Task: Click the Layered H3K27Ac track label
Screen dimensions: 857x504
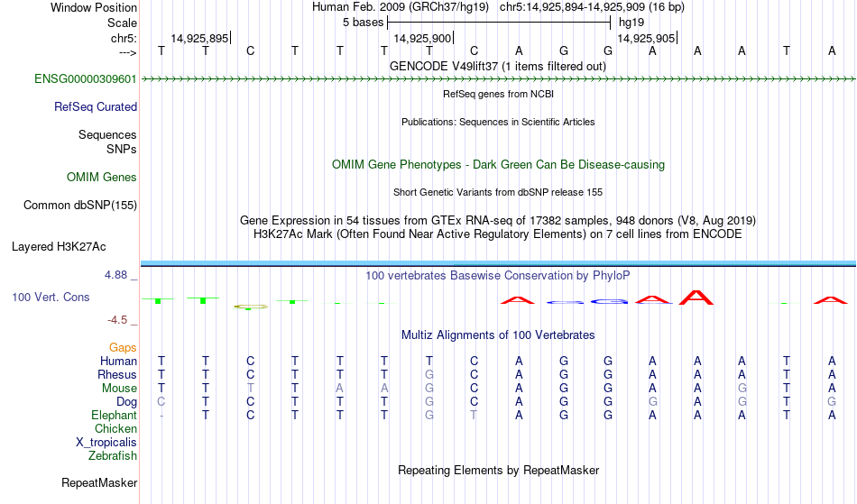Action: (59, 247)
